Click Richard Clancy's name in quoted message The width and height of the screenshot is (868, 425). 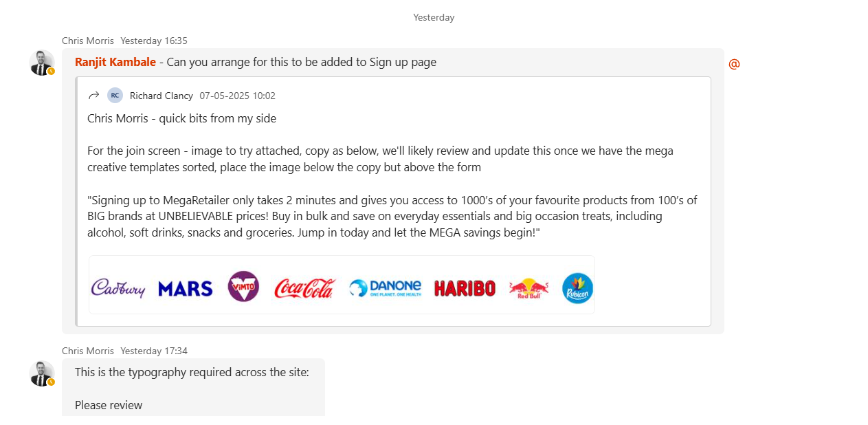point(162,96)
